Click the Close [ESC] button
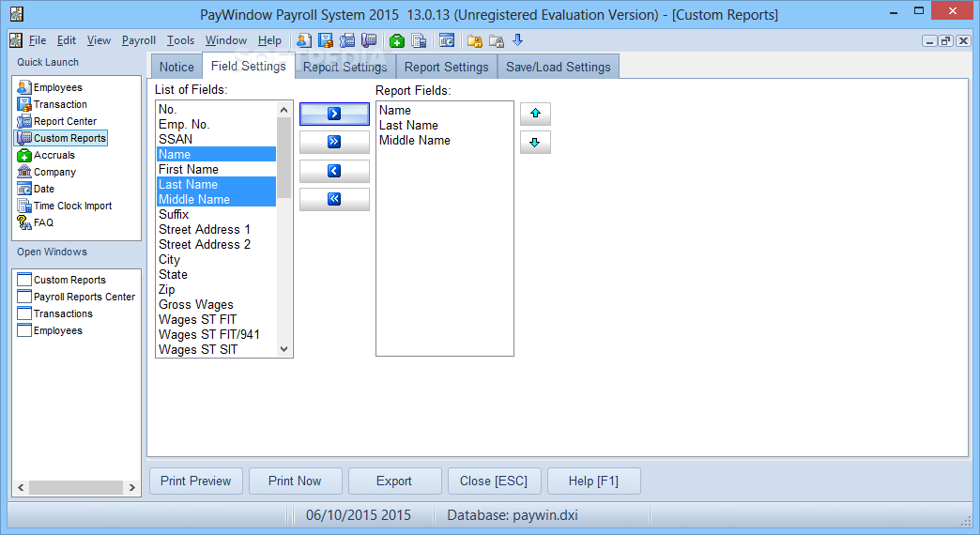Image resolution: width=980 pixels, height=535 pixels. click(494, 481)
